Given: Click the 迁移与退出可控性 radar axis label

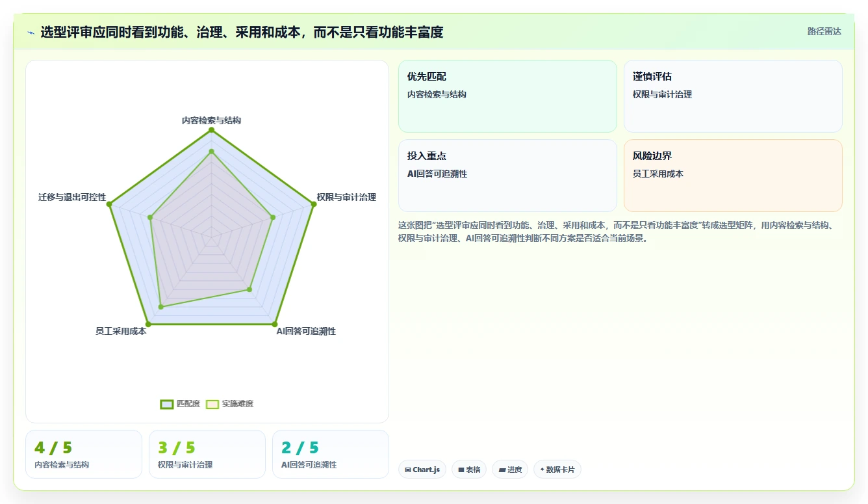Looking at the screenshot, I should pos(72,197).
